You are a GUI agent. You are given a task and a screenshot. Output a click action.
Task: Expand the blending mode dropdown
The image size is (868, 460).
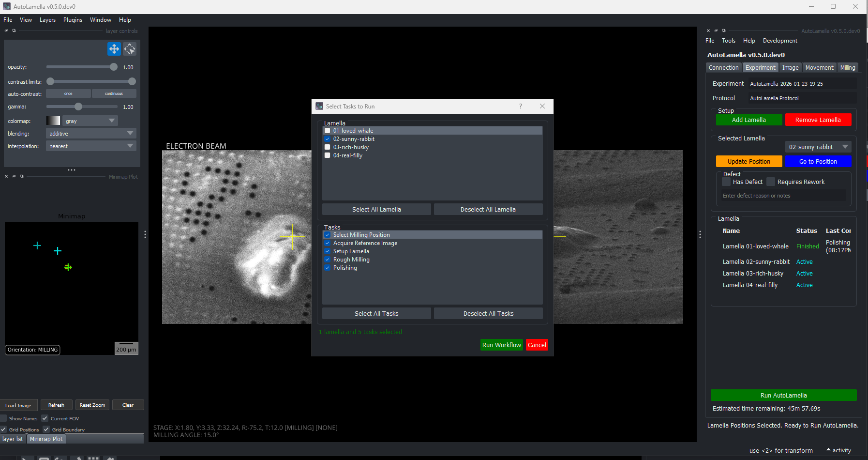[x=91, y=134]
